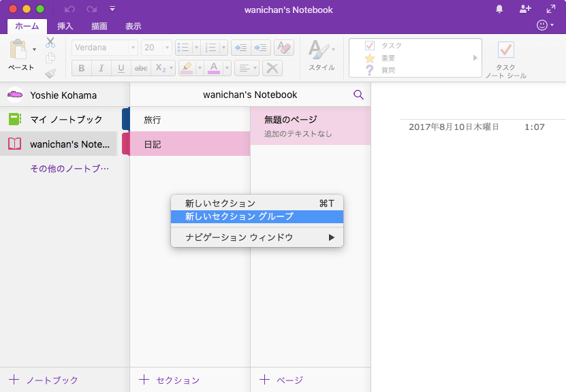Toggle Italic formatting
Image resolution: width=566 pixels, height=392 pixels.
coord(101,68)
